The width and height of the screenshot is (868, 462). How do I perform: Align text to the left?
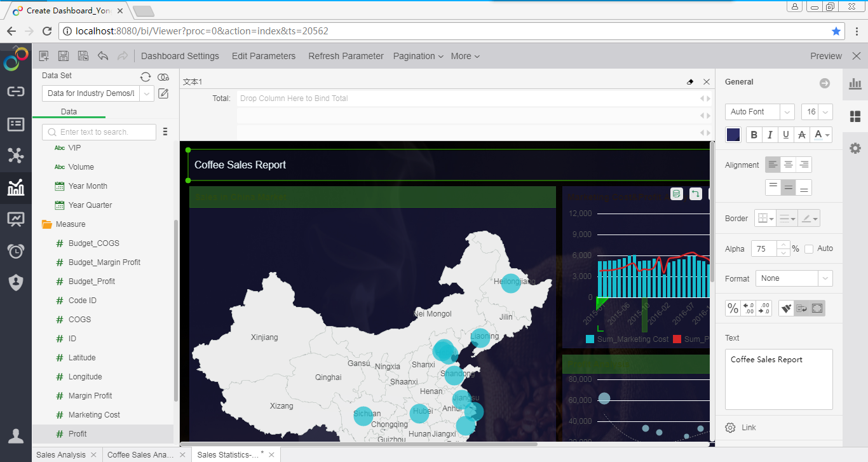pyautogui.click(x=773, y=165)
